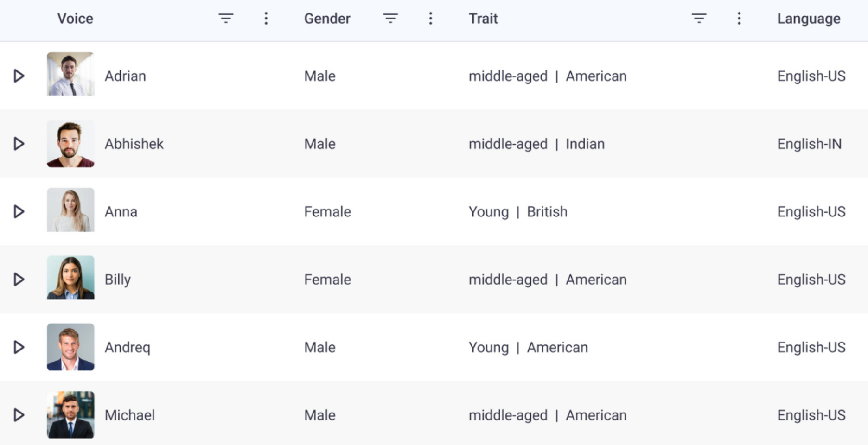Preview the Billy voice
868x445 pixels.
[x=19, y=280]
